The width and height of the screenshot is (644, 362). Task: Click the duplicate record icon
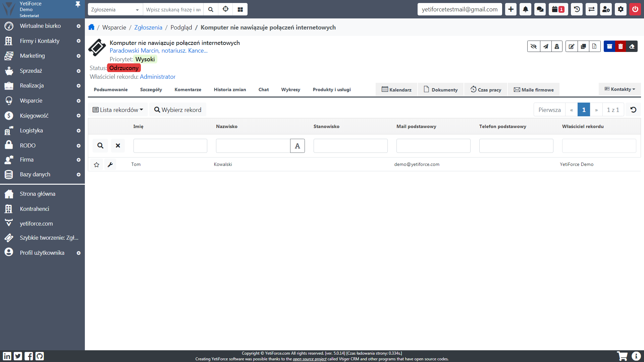(583, 46)
